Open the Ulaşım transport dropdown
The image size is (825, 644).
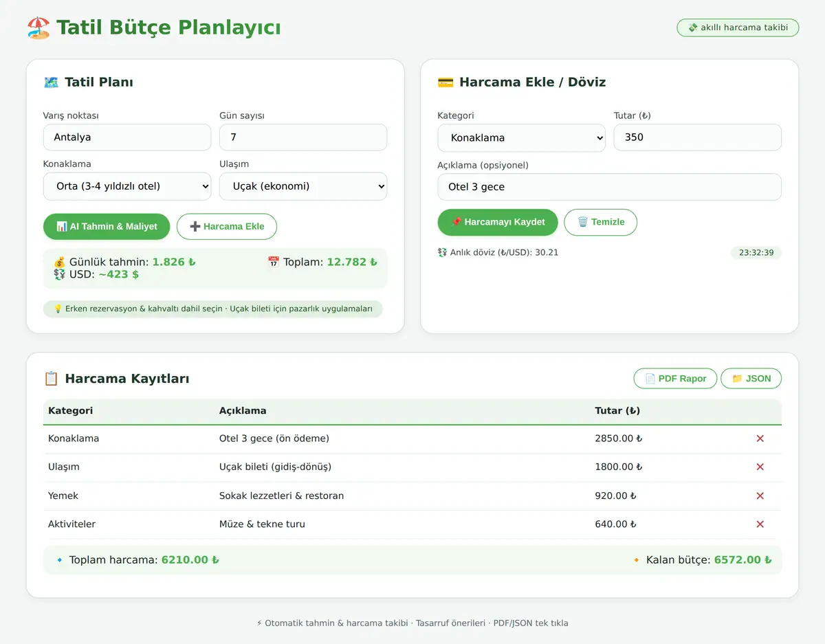303,186
